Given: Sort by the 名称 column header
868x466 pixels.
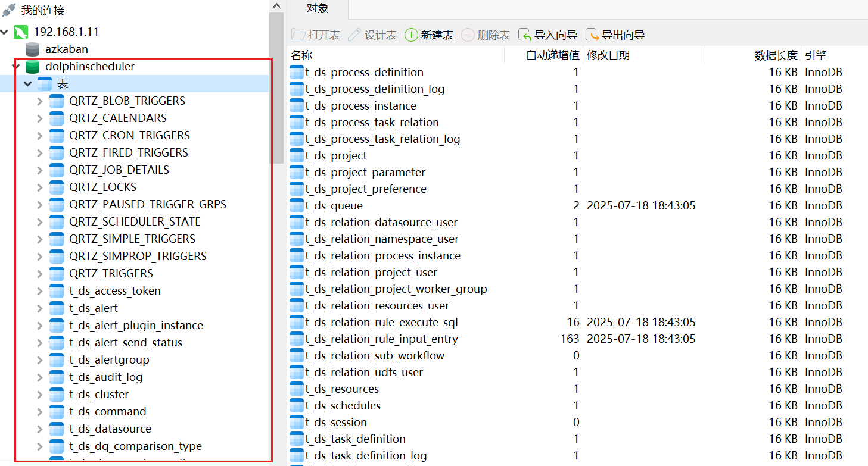Looking at the screenshot, I should (x=396, y=55).
